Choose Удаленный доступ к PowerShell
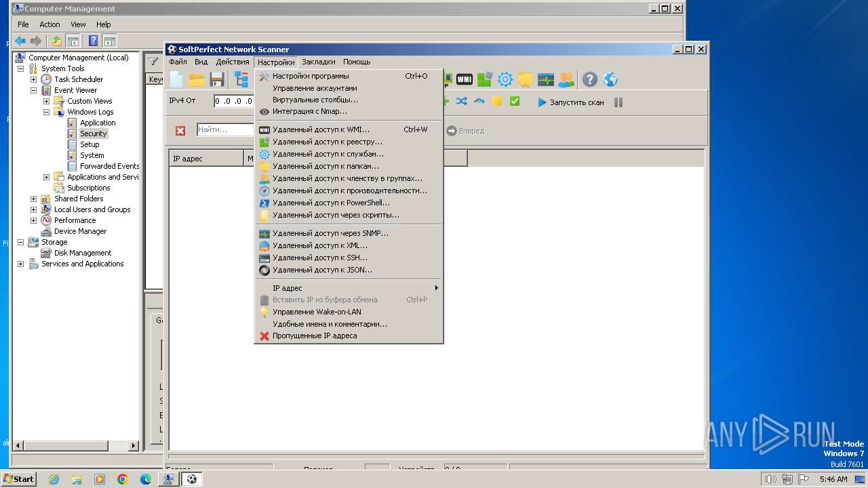The height and width of the screenshot is (488, 868). point(349,203)
